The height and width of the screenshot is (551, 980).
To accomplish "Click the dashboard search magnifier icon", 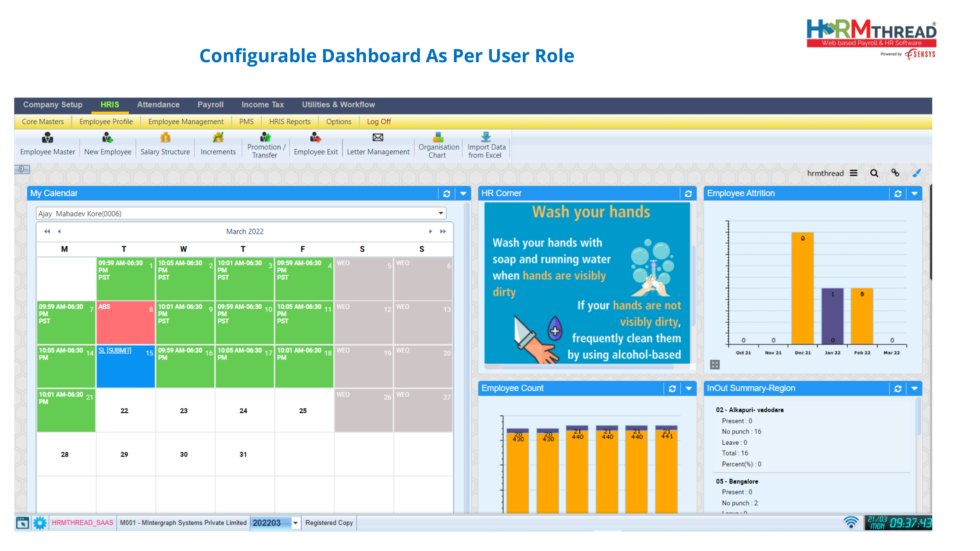I will pos(874,173).
